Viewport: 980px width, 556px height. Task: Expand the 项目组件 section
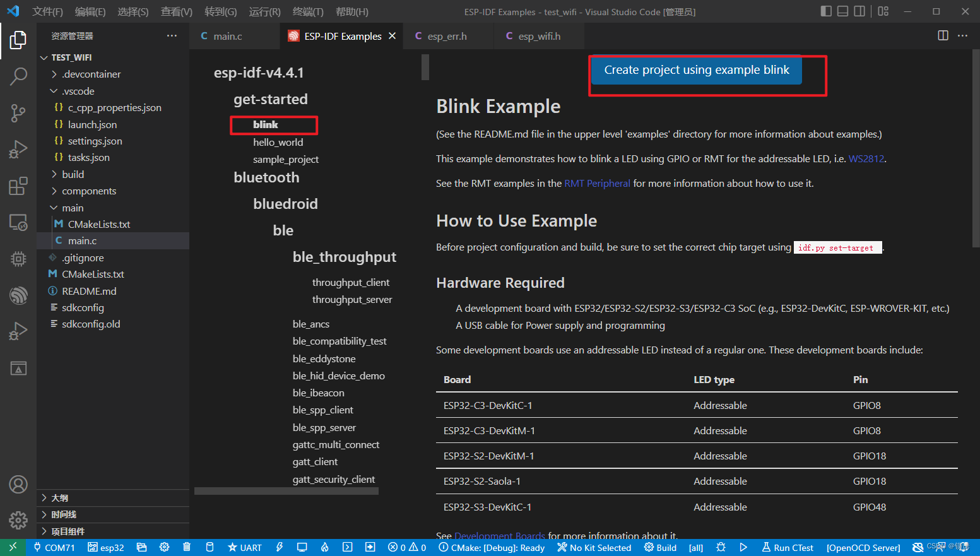click(x=113, y=531)
